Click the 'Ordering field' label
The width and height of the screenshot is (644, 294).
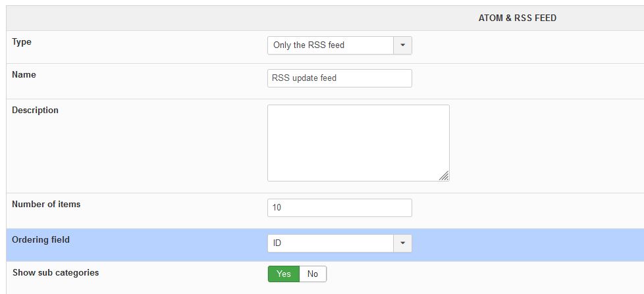pos(41,240)
